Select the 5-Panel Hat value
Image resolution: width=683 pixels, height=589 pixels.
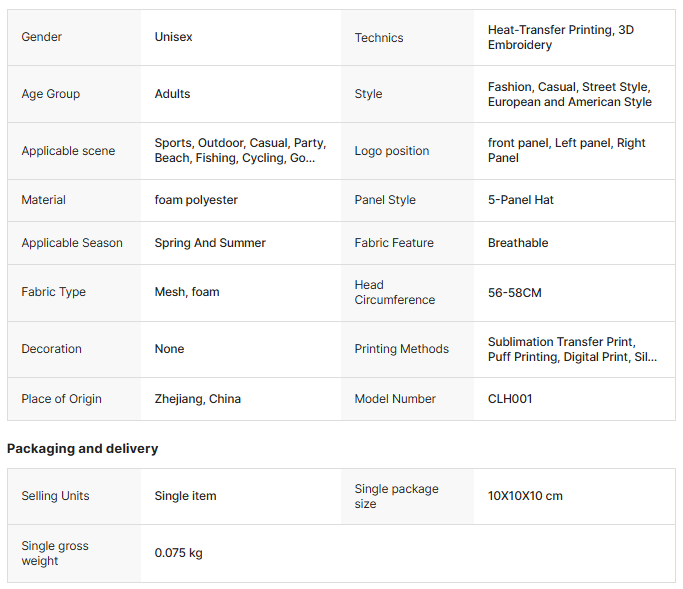[521, 200]
